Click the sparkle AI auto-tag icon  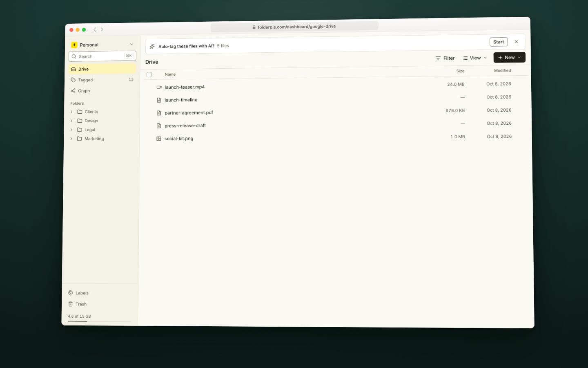coord(152,47)
